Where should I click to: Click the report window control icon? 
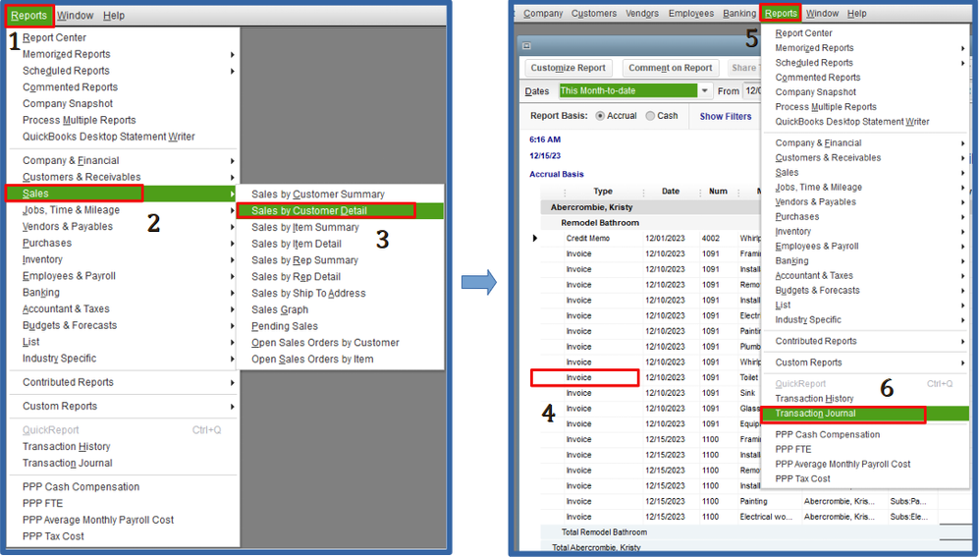pos(526,45)
